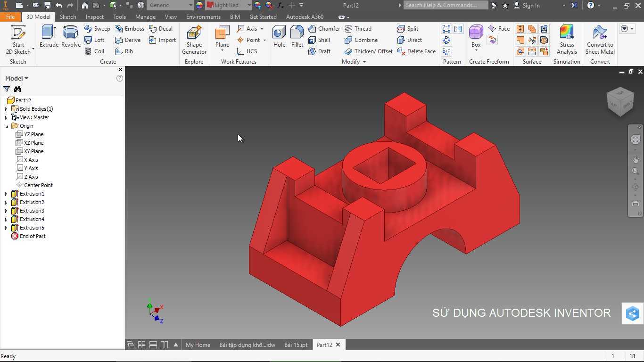The height and width of the screenshot is (362, 644).
Task: Open the Modify panel dropdown arrow
Action: [x=364, y=62]
